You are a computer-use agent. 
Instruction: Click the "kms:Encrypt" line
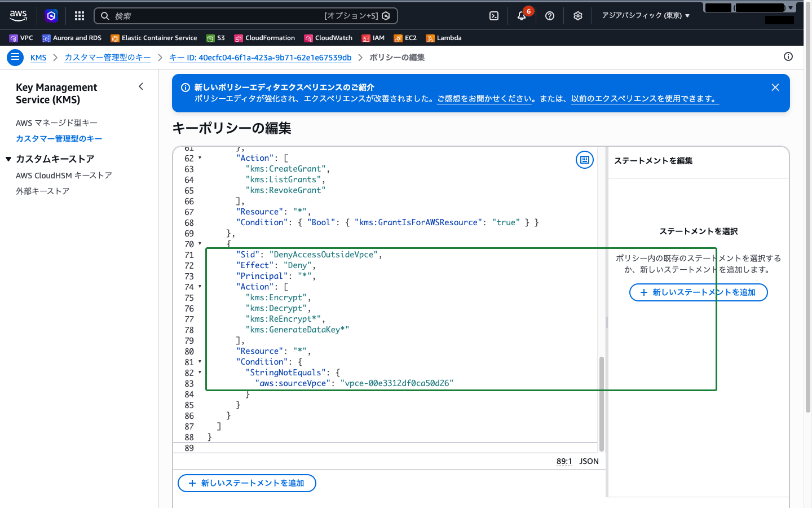(276, 297)
